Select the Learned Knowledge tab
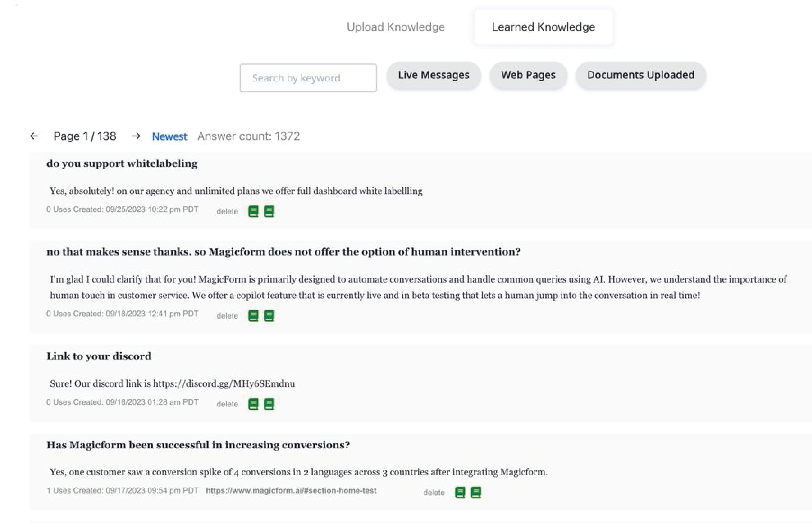Image resolution: width=812 pixels, height=523 pixels. click(543, 27)
